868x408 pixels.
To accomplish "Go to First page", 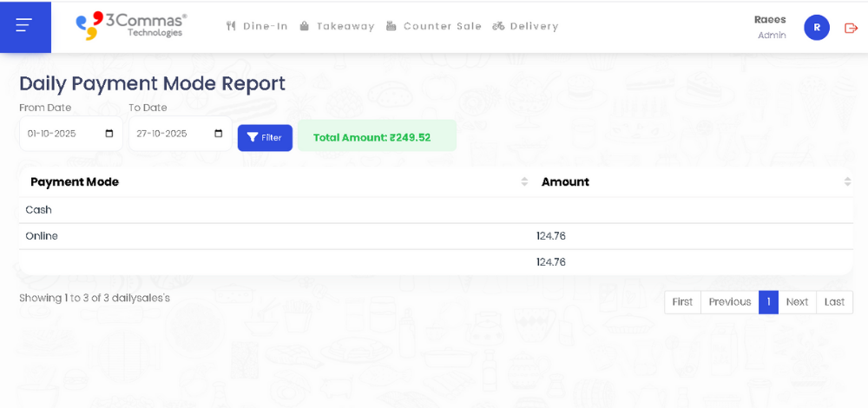I will click(682, 302).
